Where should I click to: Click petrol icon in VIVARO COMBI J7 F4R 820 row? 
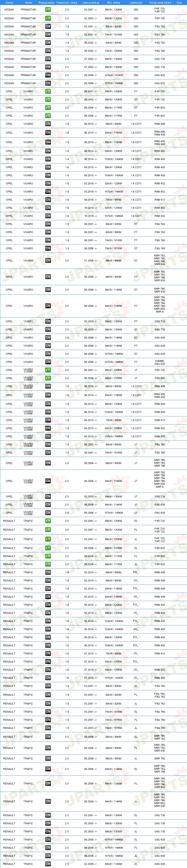(x=48, y=378)
